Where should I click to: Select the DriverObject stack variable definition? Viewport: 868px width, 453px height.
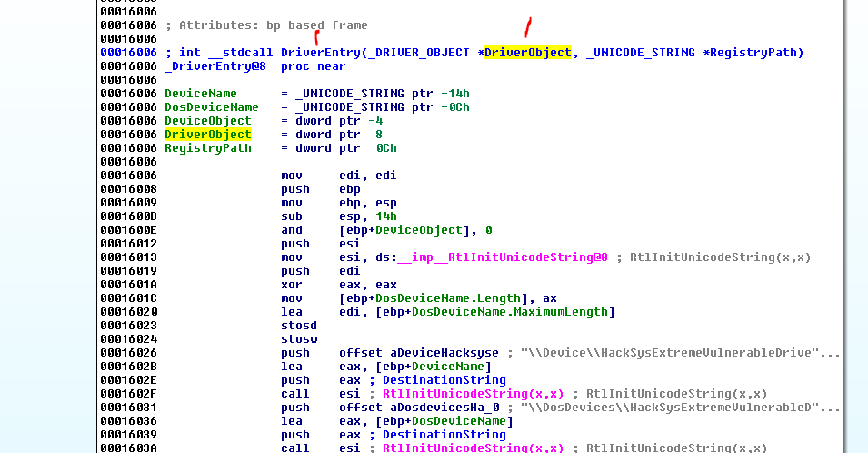click(x=208, y=135)
